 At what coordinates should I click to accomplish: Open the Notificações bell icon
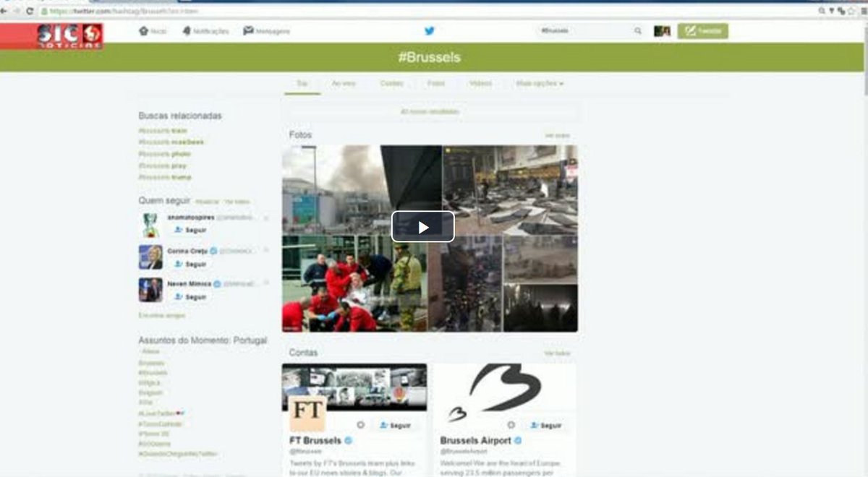tap(187, 31)
